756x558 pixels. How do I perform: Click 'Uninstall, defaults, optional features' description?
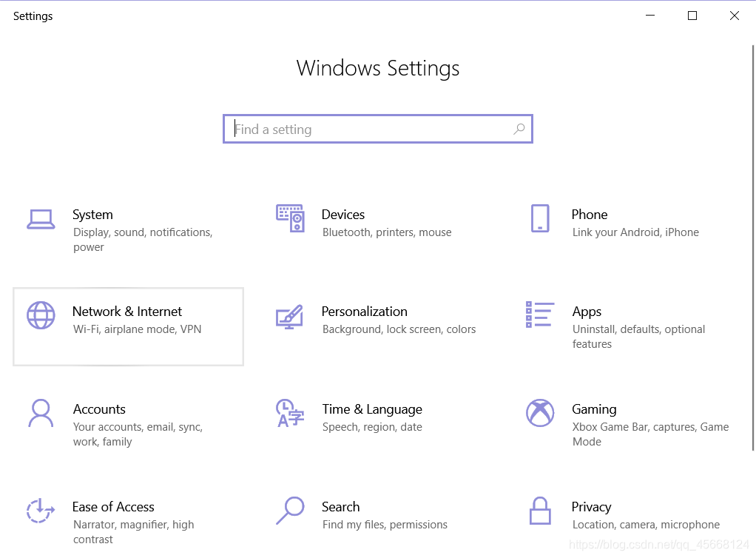pyautogui.click(x=639, y=337)
